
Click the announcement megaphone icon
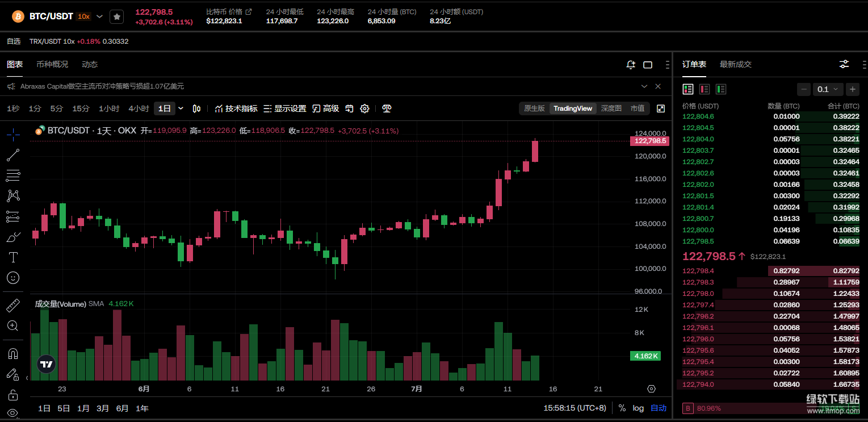pos(11,86)
